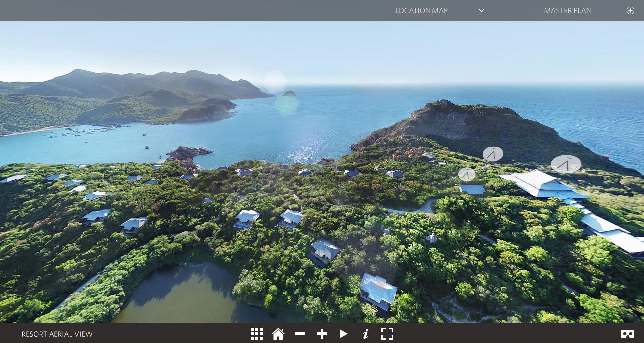Switch to fullscreen mode
The image size is (644, 343).
[x=387, y=334]
